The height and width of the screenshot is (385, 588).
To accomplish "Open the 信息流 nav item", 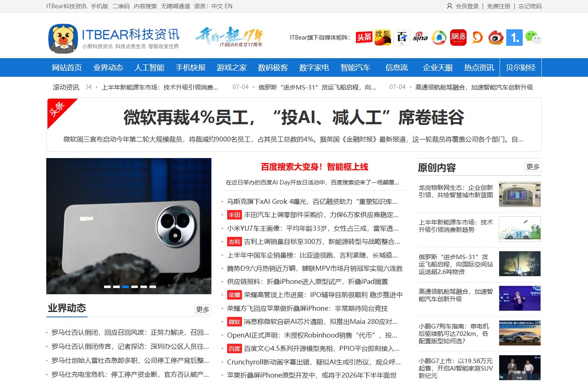I will (397, 68).
